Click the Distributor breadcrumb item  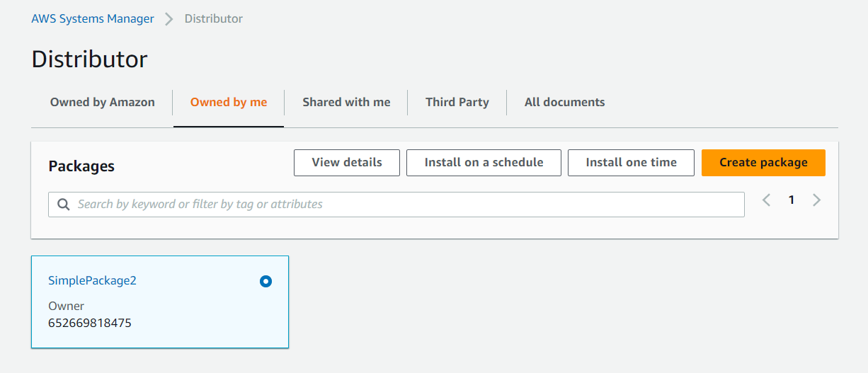[214, 19]
